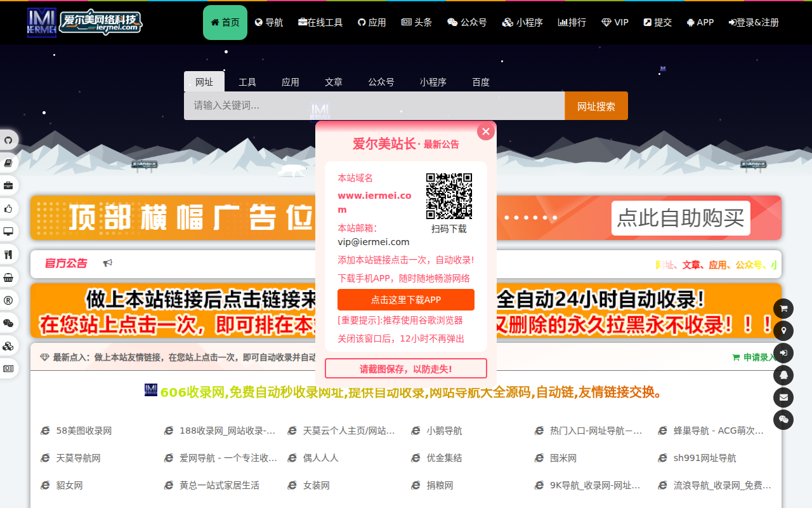Close the 爱尔美站长 announcement popup

click(485, 131)
